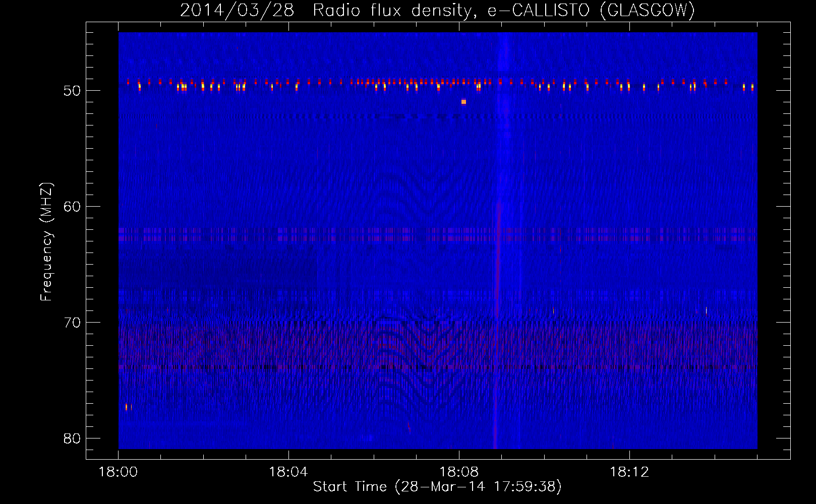This screenshot has width=816, height=504.
Task: Select the 'Frequency (MHZ)' y-axis label
Action: (x=46, y=242)
